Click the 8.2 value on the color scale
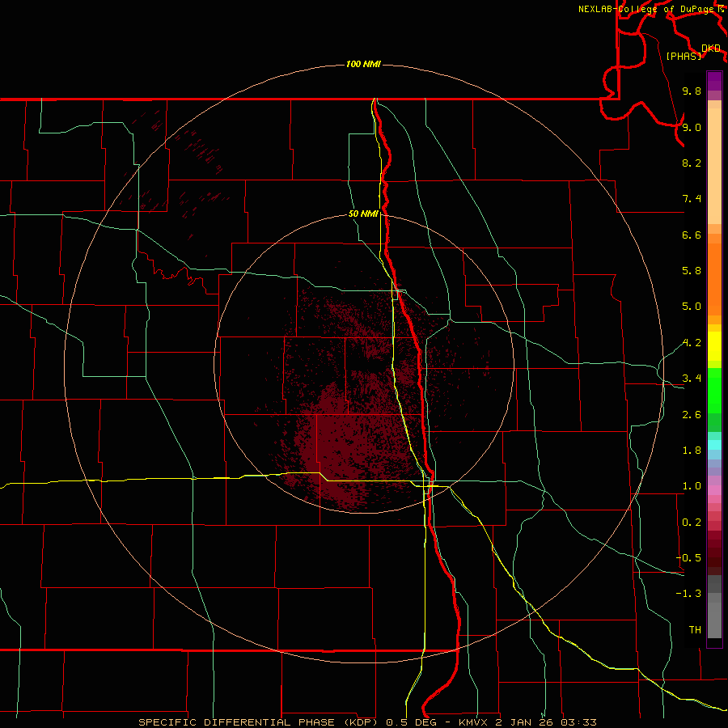This screenshot has width=728, height=728. [x=692, y=163]
